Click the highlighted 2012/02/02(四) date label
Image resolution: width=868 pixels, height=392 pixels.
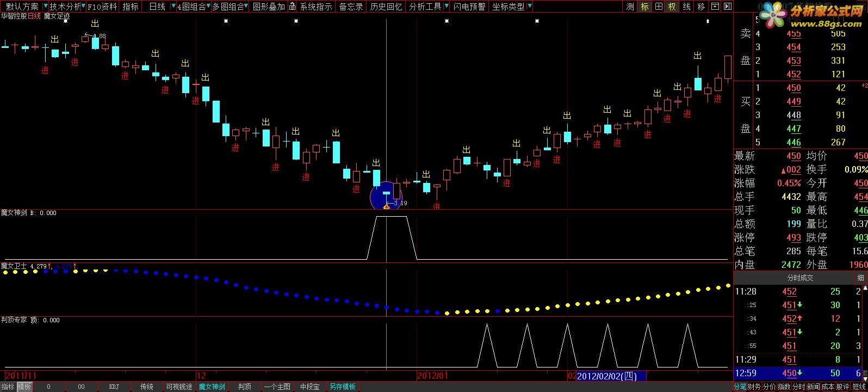610,376
